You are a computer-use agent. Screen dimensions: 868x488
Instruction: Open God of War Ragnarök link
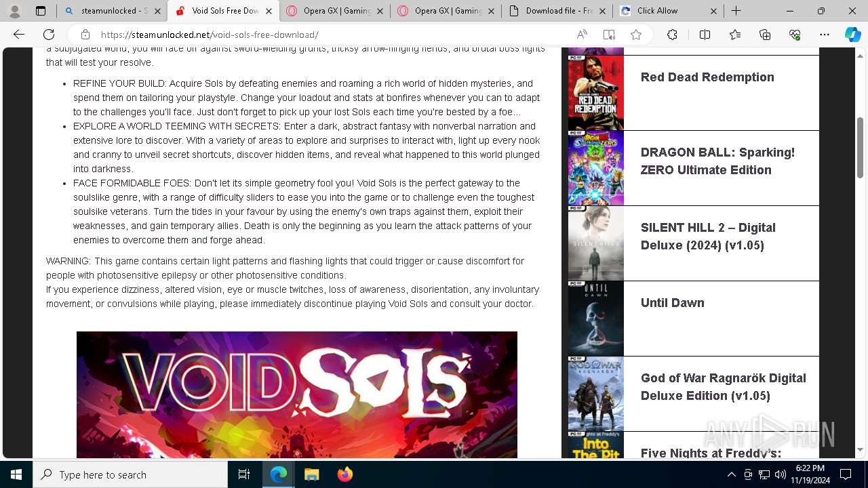(x=723, y=387)
